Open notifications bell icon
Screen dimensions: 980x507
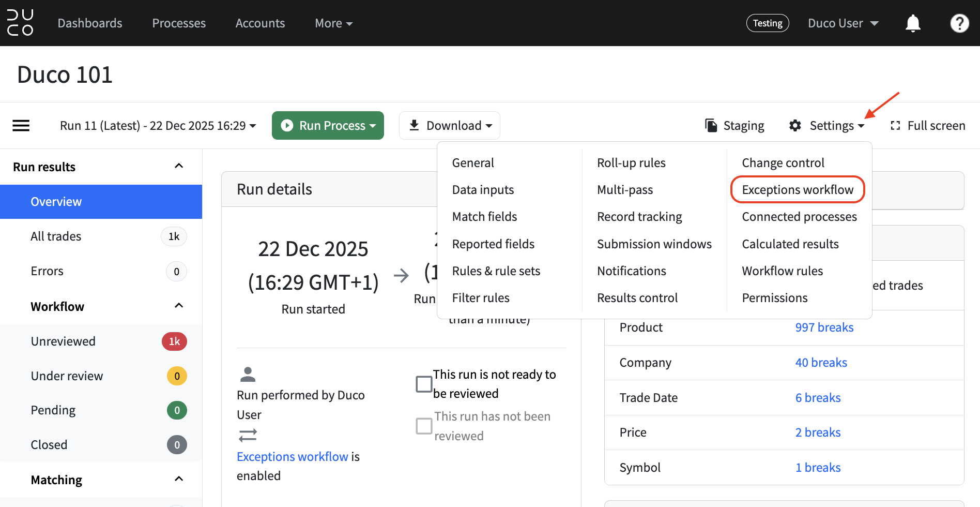pos(913,23)
